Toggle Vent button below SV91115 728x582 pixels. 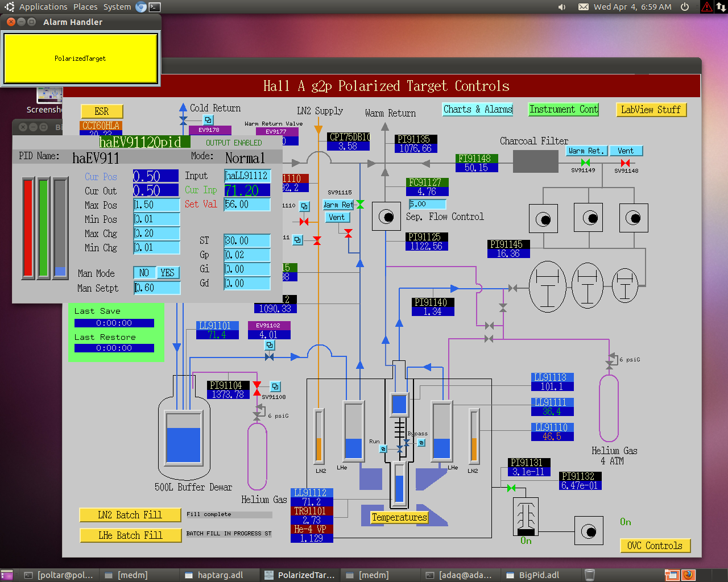coord(337,217)
